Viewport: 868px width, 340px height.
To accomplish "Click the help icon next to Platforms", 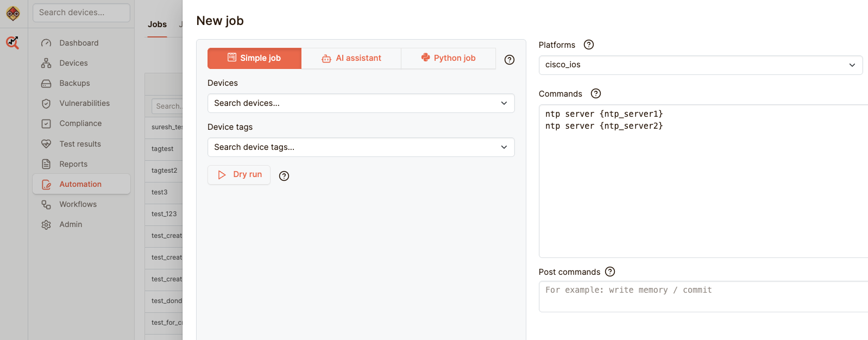I will coord(588,45).
